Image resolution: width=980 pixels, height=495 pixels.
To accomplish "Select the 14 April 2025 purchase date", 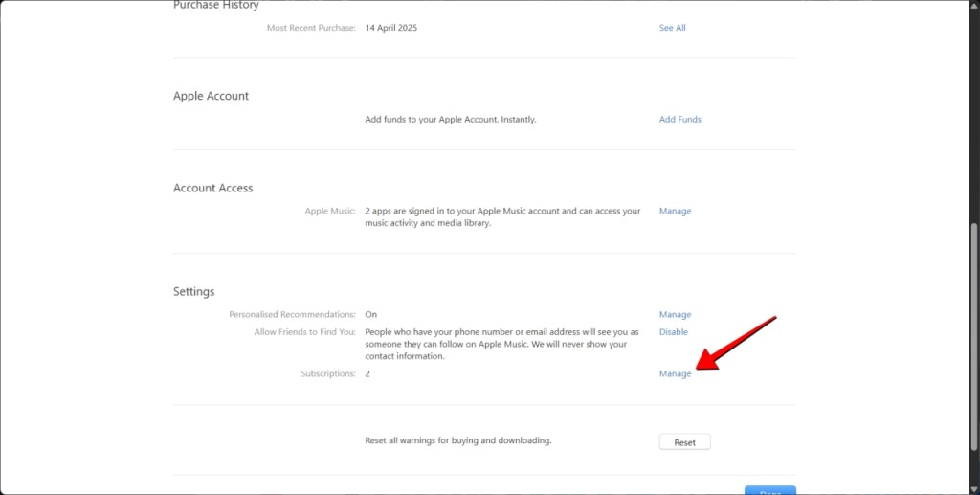I will (391, 28).
